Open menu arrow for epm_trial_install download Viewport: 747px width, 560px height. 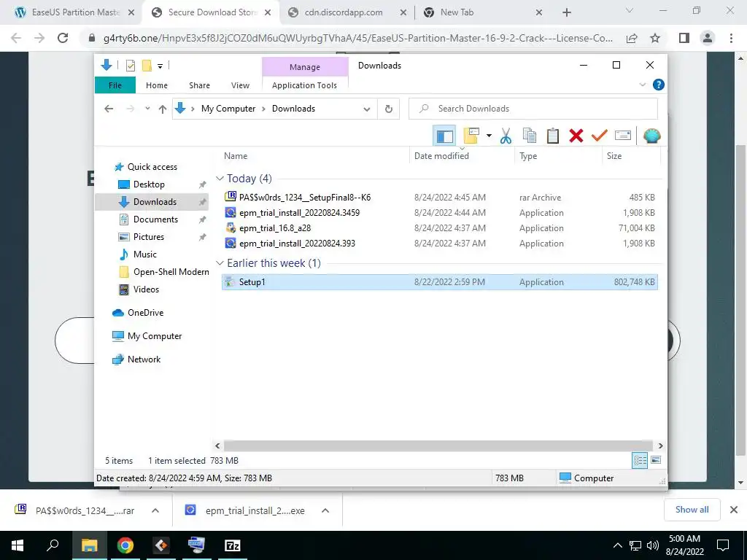[325, 510]
